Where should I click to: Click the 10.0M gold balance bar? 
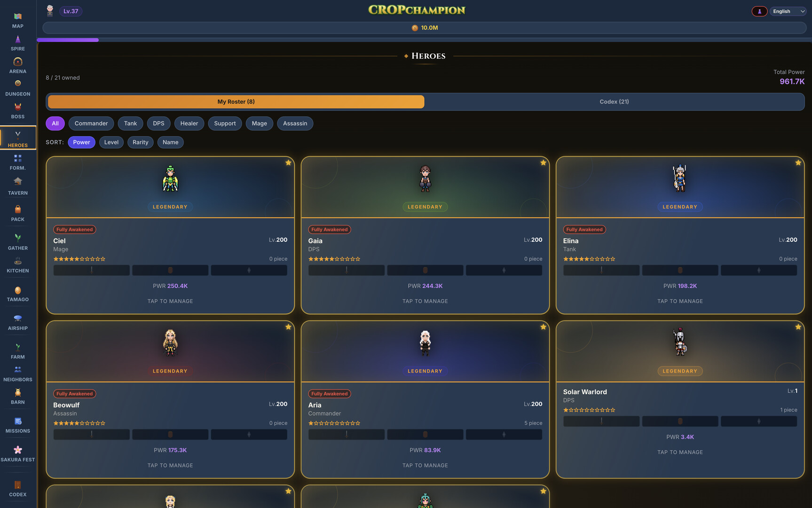[x=425, y=28]
